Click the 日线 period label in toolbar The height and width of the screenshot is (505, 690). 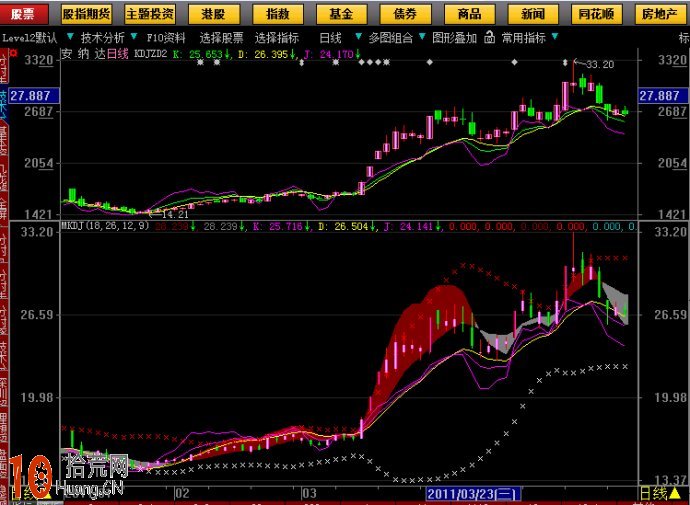[330, 38]
